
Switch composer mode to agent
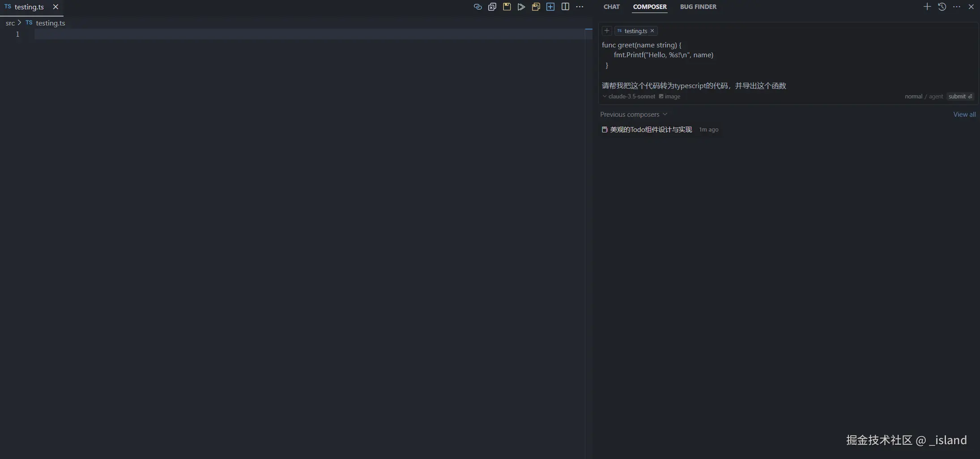pyautogui.click(x=936, y=97)
